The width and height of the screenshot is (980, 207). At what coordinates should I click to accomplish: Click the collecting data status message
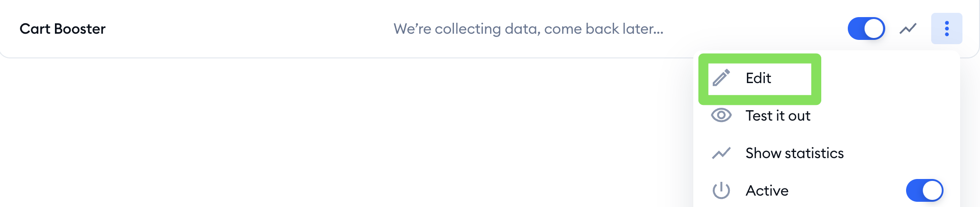(528, 29)
